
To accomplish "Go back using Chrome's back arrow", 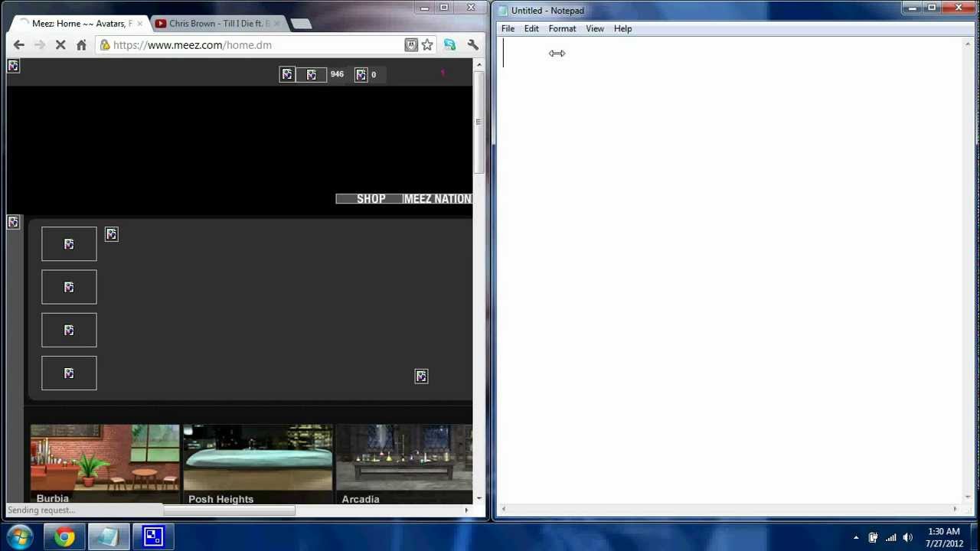I will pyautogui.click(x=19, y=45).
